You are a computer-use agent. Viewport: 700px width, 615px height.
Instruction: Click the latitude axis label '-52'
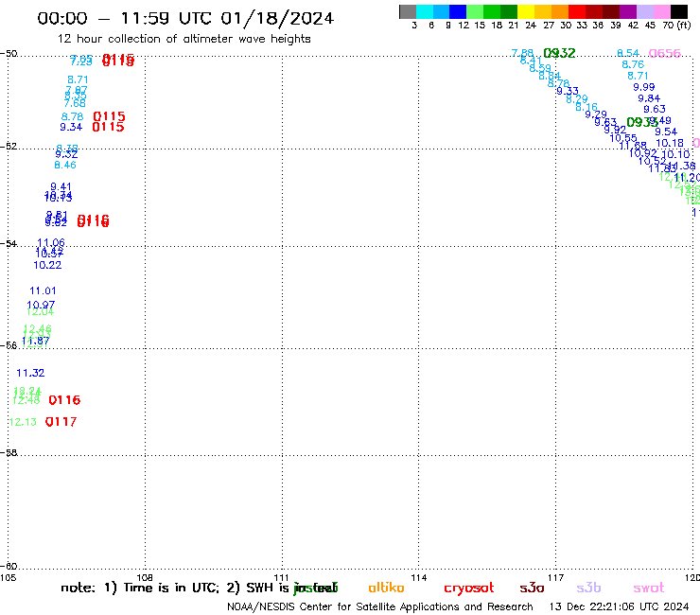coord(9,146)
